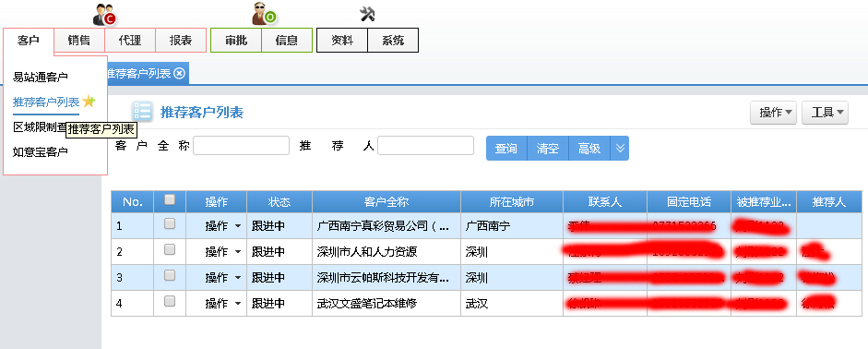Select 如意宝客户 in the dropdown menu
868x349 pixels.
(x=41, y=151)
